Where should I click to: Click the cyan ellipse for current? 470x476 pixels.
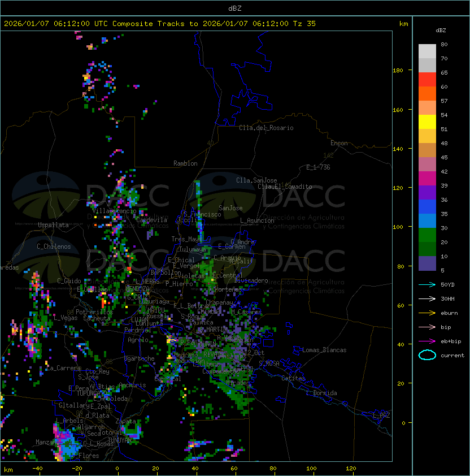pos(427,355)
